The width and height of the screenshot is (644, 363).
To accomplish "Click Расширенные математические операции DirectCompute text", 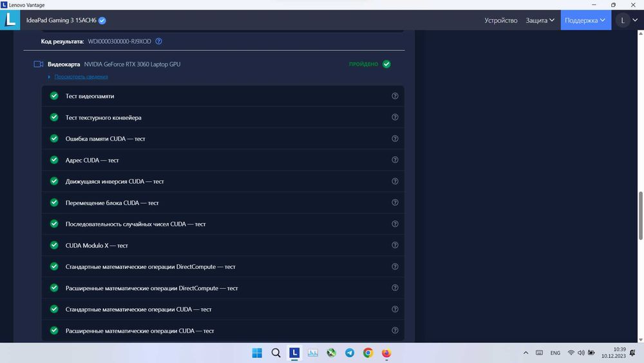I will pyautogui.click(x=151, y=288).
